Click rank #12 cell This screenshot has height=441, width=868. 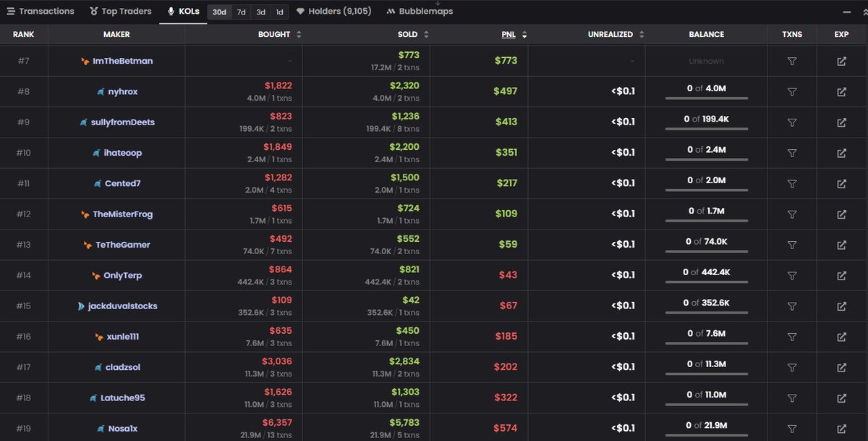(24, 214)
